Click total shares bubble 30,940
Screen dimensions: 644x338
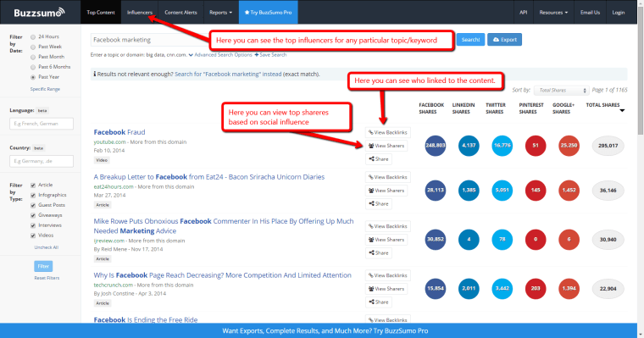click(x=608, y=240)
